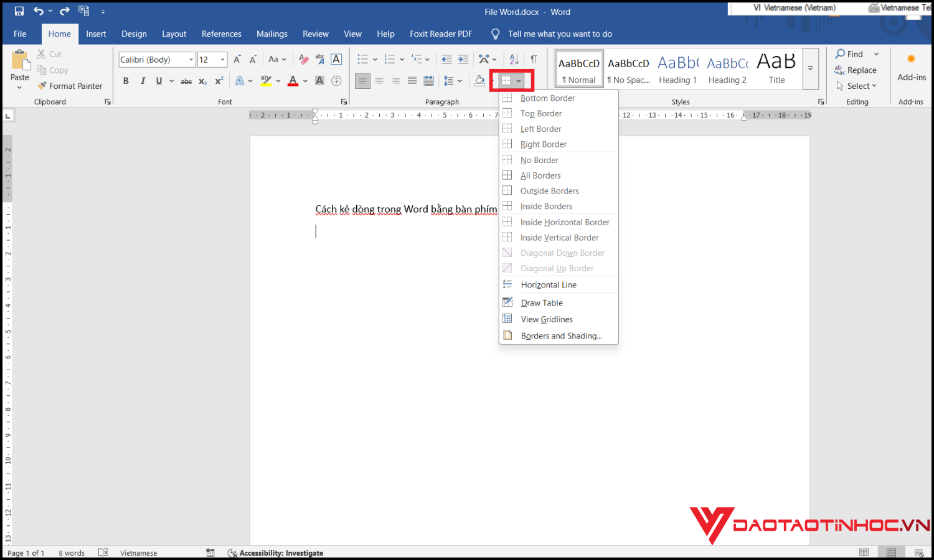Open the font name dropdown
Viewport: 934px width, 560px height.
click(x=191, y=60)
